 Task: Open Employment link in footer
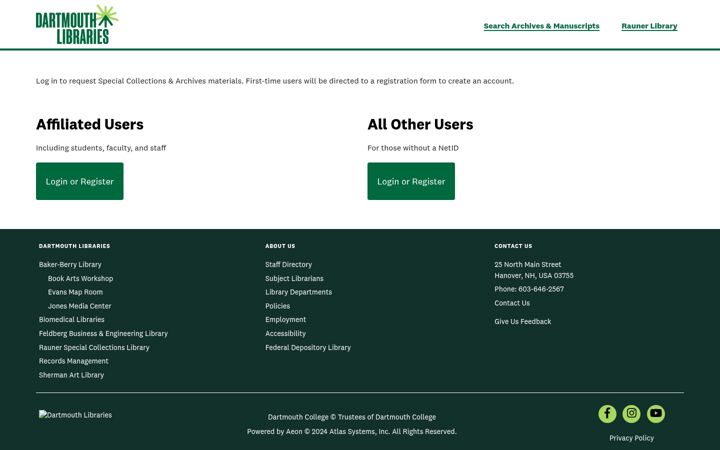(286, 320)
